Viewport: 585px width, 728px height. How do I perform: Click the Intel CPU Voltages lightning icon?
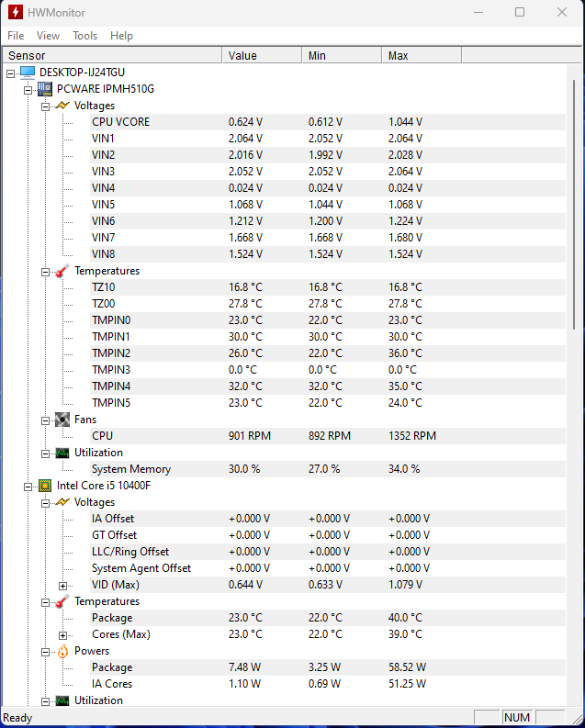tap(62, 502)
